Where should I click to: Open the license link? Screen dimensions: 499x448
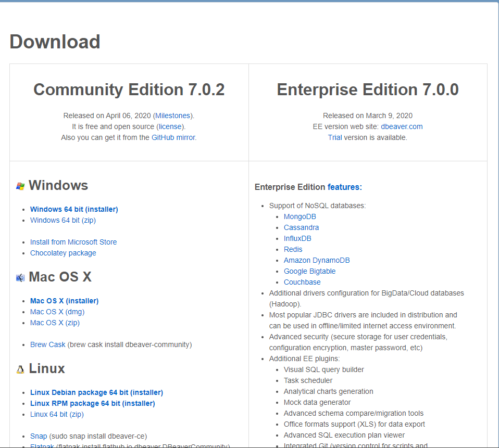[x=170, y=126]
